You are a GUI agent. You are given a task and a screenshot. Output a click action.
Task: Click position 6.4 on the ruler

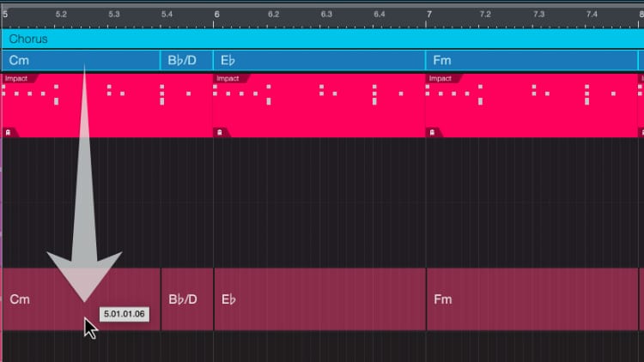tap(379, 15)
